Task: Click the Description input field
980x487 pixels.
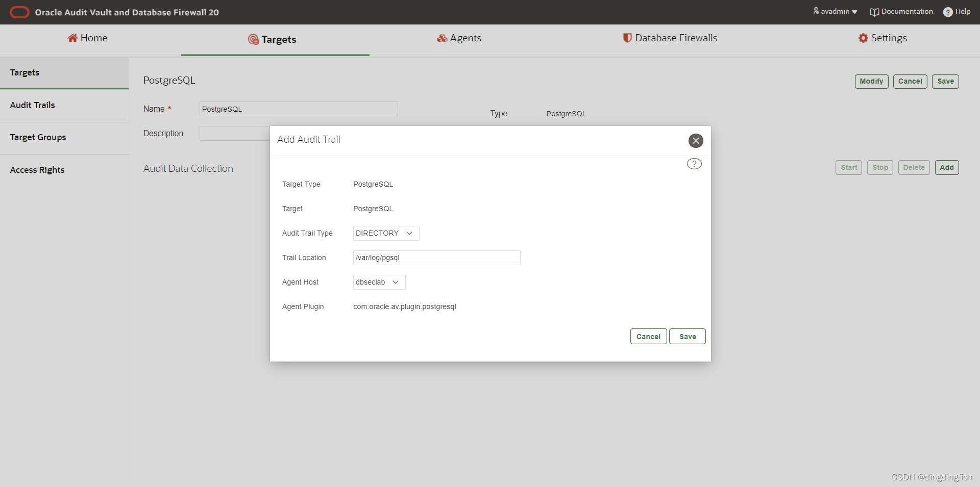Action: pos(235,134)
